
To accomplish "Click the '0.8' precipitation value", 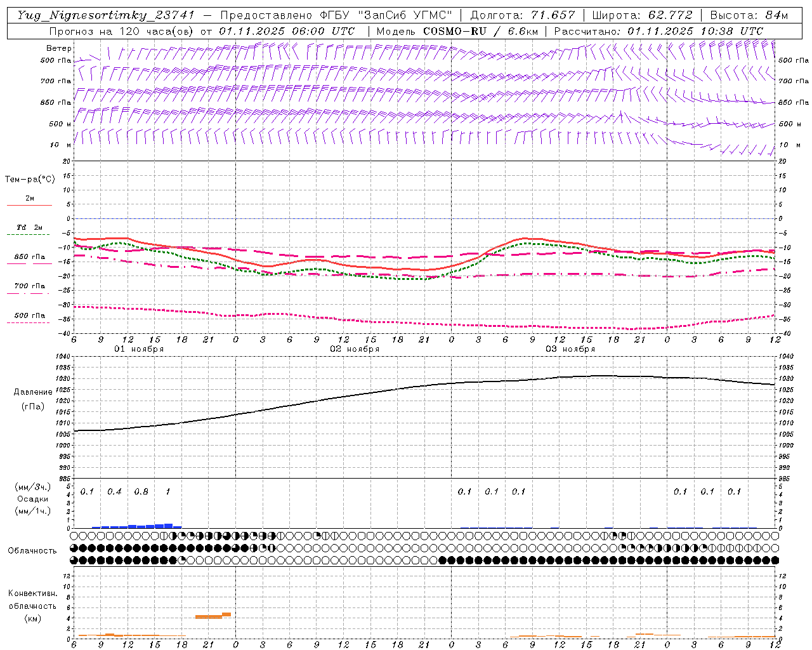I will click(141, 492).
